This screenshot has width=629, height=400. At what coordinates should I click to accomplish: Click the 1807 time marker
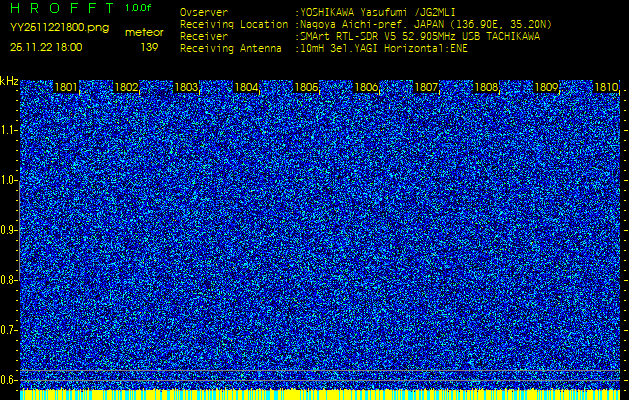pyautogui.click(x=426, y=87)
